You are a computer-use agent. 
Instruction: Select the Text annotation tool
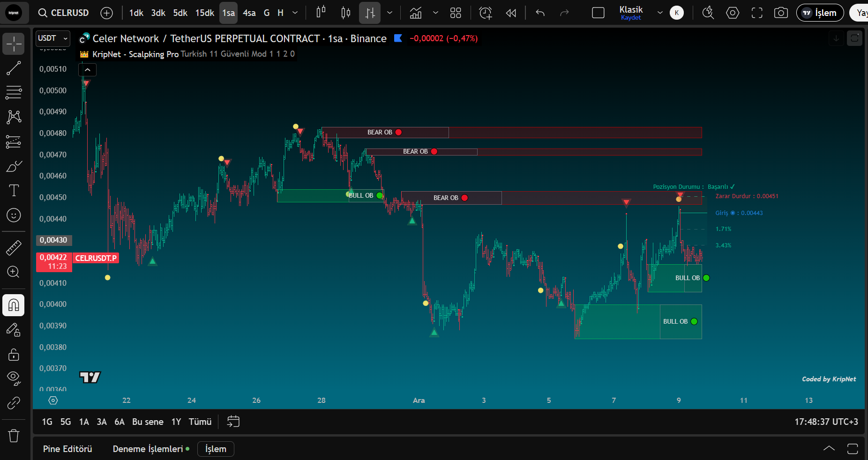click(14, 190)
